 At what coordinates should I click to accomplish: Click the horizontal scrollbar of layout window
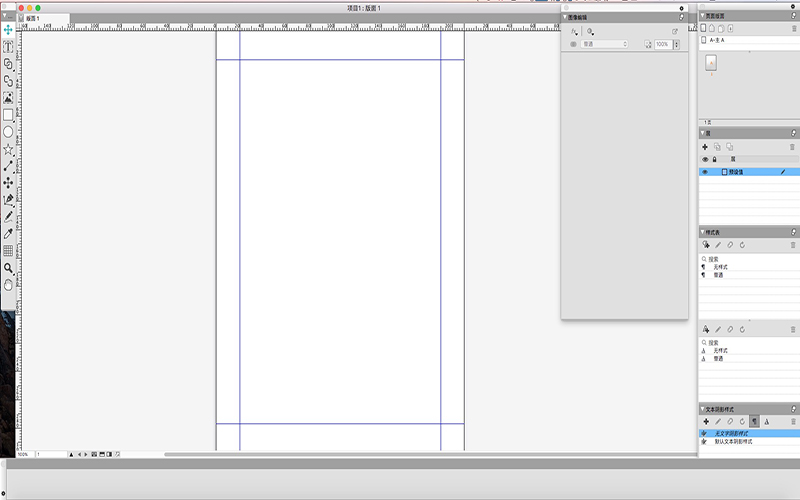(430, 454)
